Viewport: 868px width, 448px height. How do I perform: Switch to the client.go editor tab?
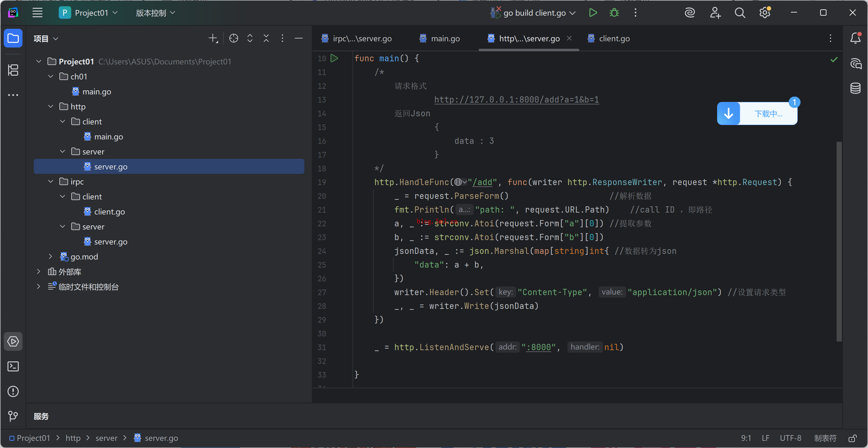(609, 38)
